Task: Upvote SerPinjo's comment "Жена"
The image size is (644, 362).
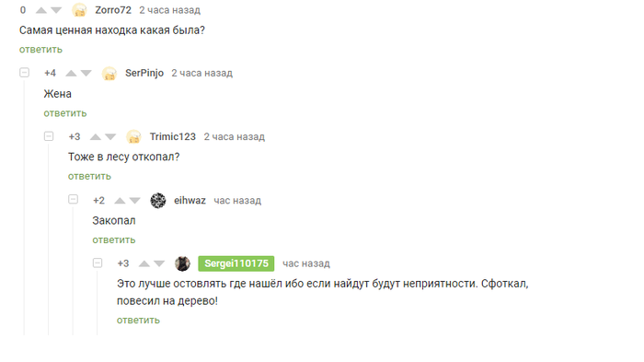Action: tap(71, 73)
